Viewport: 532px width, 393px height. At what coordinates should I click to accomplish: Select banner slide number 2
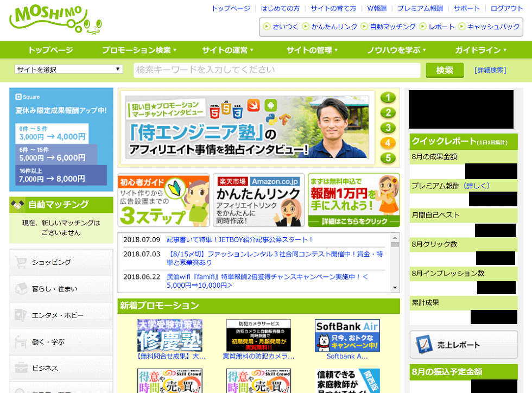point(388,113)
